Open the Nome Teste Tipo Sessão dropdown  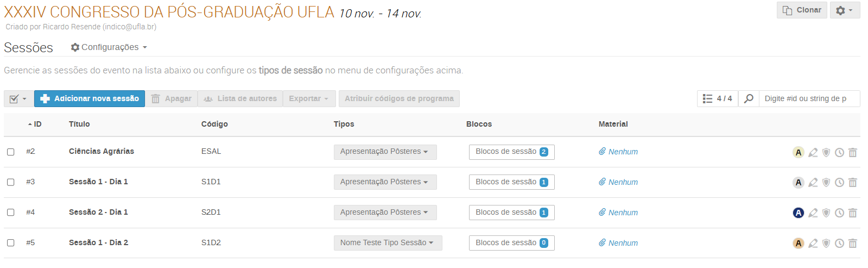[388, 243]
